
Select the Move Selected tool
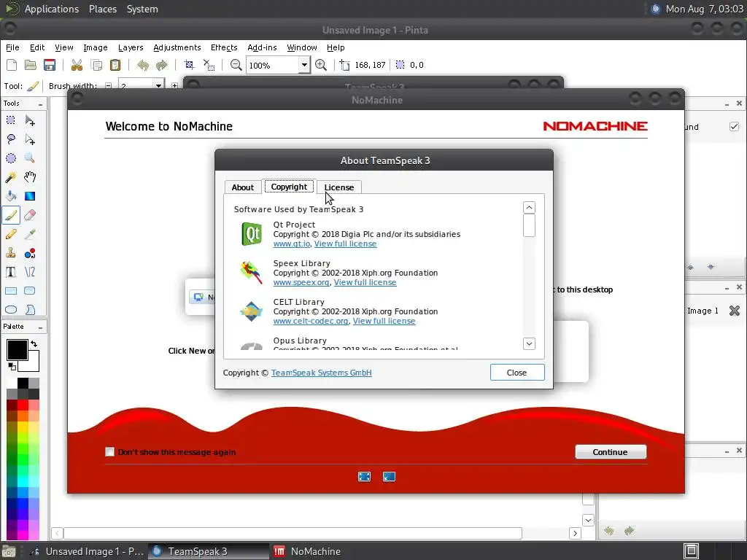[x=29, y=120]
